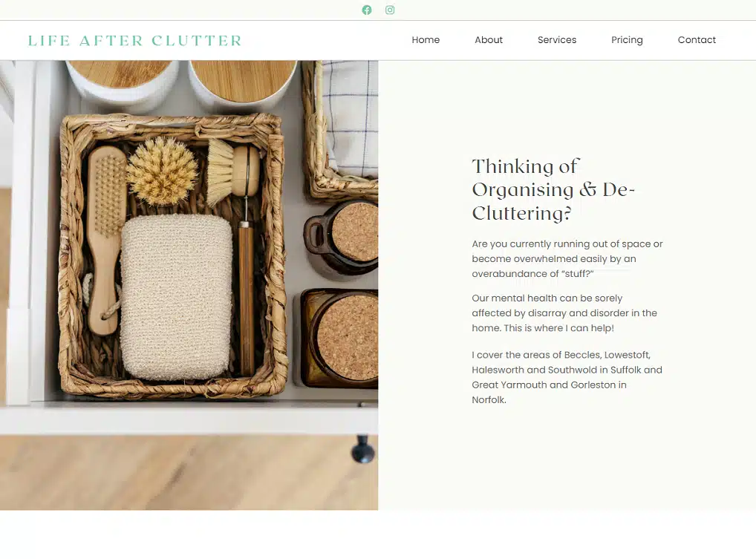Open the Facebook social icon

(367, 10)
